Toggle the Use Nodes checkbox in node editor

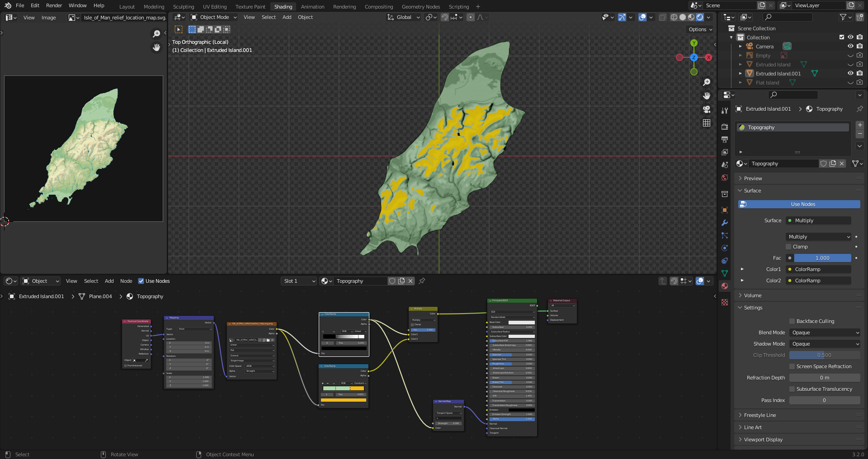pos(141,281)
